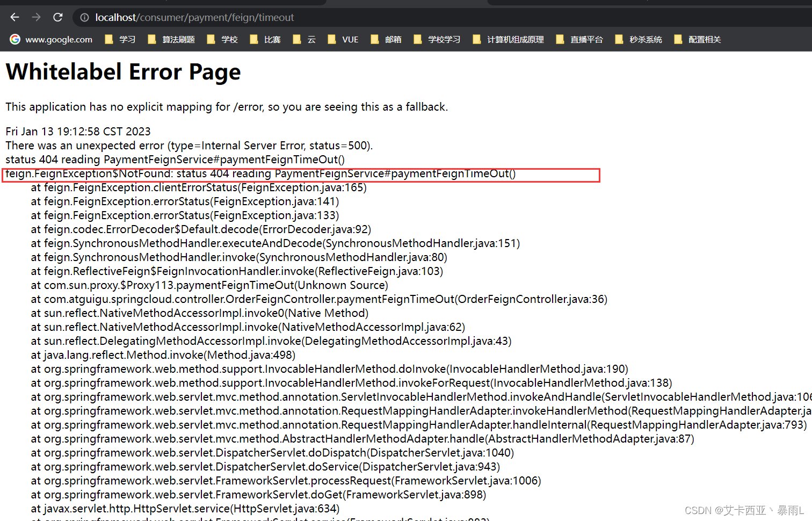
Task: Click the SynchronousMethodHandler.invoke(…java:80) trace line
Action: click(239, 257)
